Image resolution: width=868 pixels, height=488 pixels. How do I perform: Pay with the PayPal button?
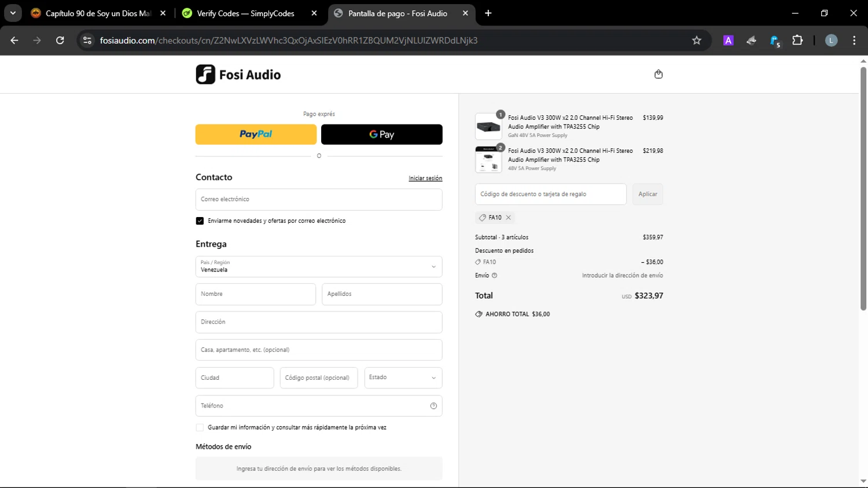point(256,134)
